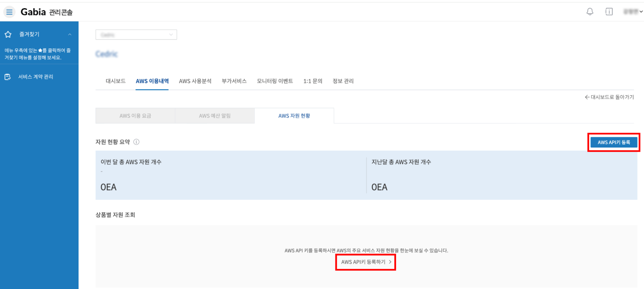Switch to the AWS 사용분석 tab
This screenshot has width=644, height=289.
pos(195,81)
